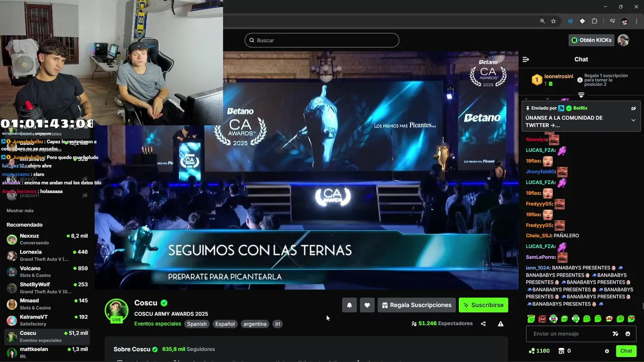Click Mostrar más in the sidebar

click(x=20, y=211)
